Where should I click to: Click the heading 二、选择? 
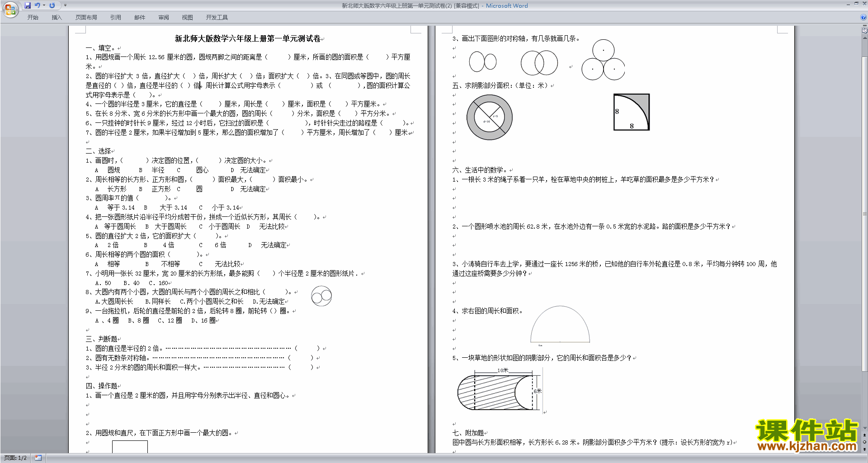pos(98,151)
